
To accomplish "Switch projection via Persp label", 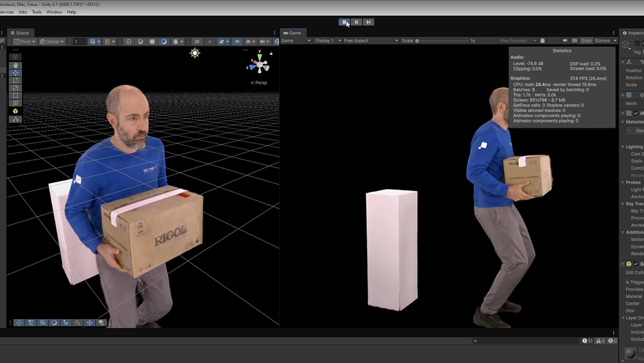I will pos(259,82).
